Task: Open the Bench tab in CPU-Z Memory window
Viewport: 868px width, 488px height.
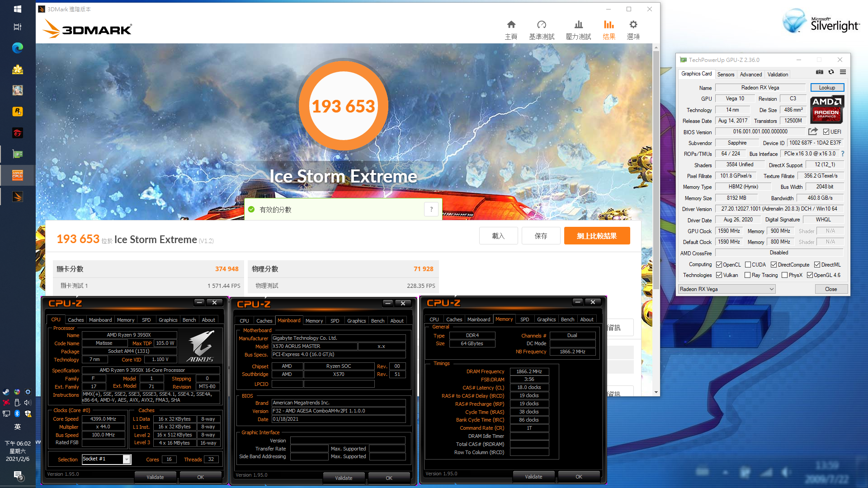Action: pos(567,319)
